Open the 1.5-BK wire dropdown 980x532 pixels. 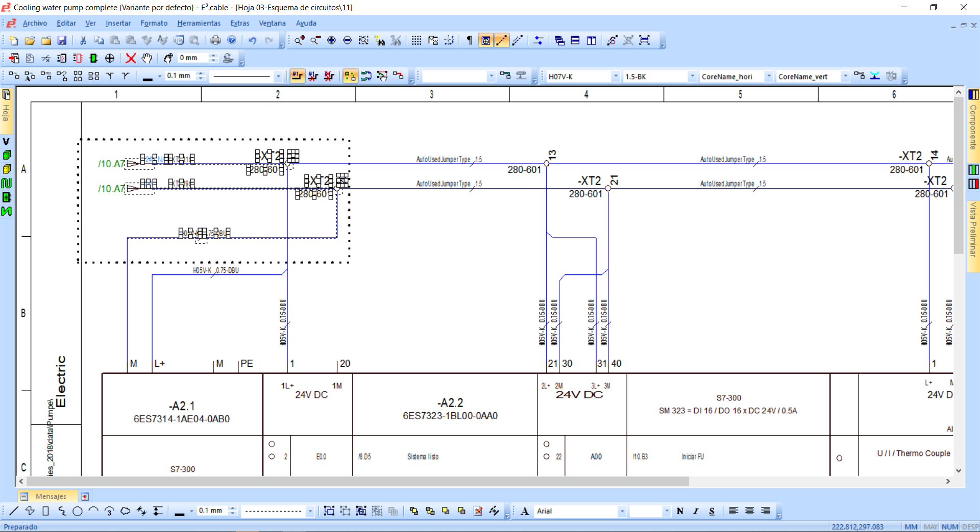coord(692,76)
